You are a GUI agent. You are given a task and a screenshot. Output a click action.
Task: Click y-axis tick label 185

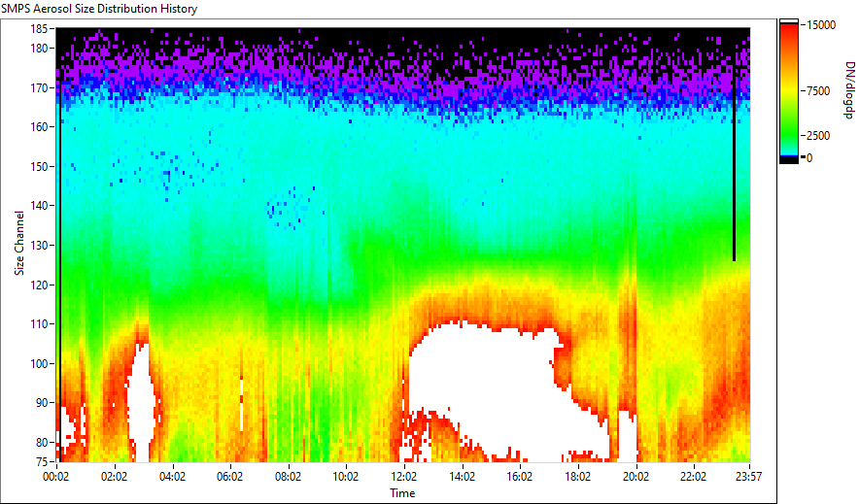coord(39,28)
